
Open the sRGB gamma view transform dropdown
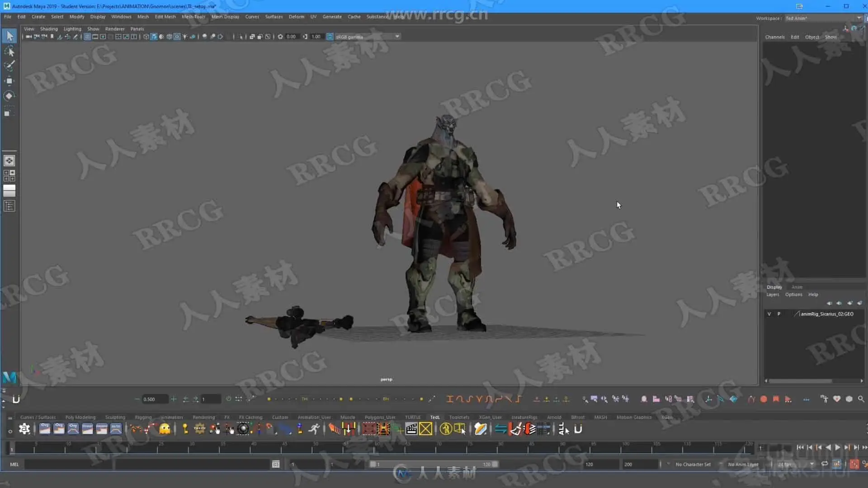pos(367,37)
